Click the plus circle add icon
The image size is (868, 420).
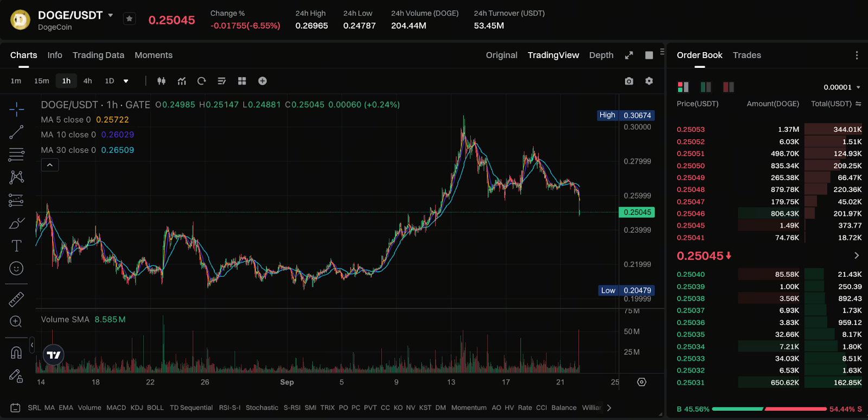click(263, 81)
